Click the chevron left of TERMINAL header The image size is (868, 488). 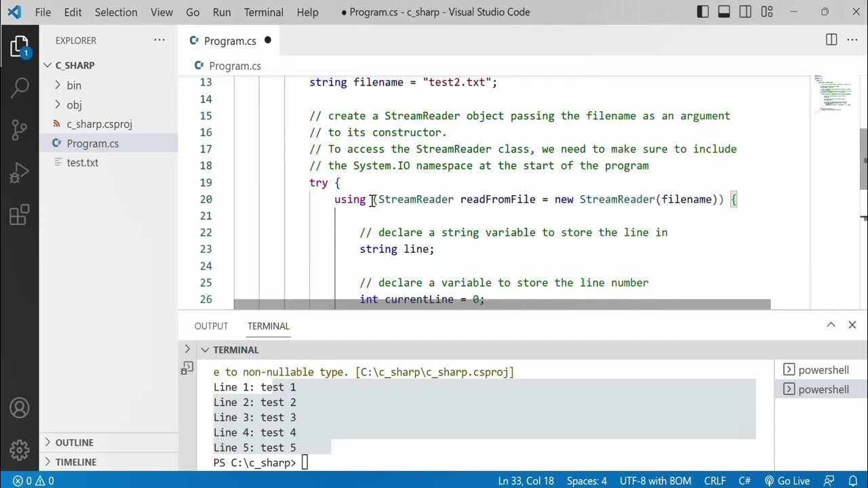188,349
